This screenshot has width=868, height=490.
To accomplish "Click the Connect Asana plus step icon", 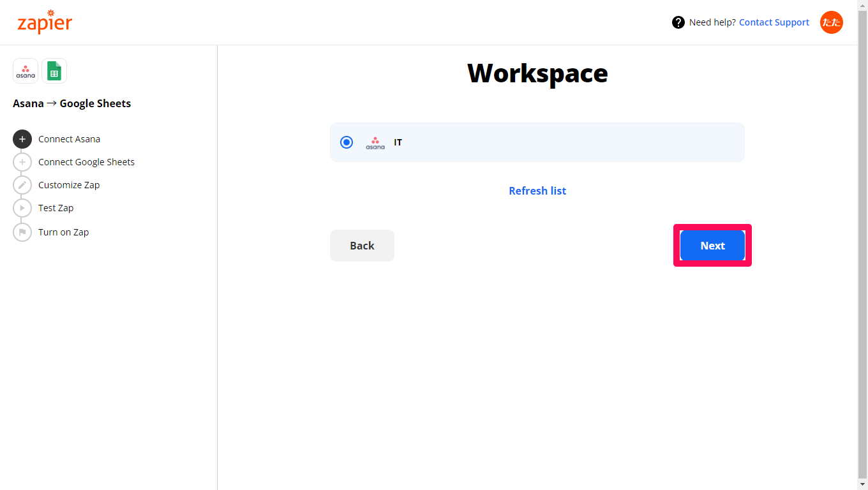I will [x=22, y=139].
